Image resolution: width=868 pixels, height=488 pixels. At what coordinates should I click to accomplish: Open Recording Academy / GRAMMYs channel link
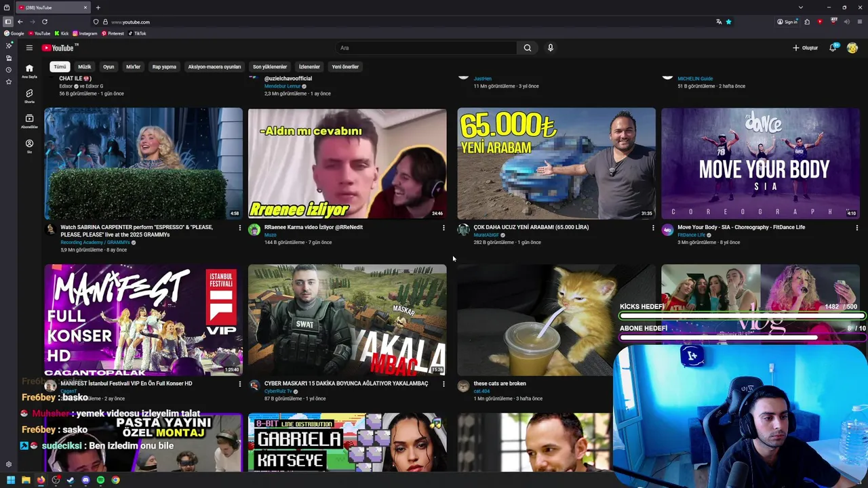[x=95, y=242]
